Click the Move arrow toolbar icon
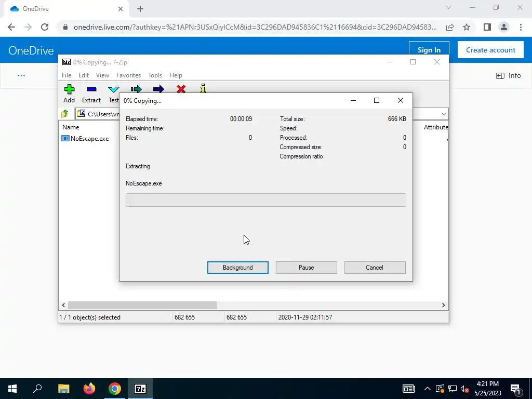The image size is (532, 399). pyautogui.click(x=158, y=89)
